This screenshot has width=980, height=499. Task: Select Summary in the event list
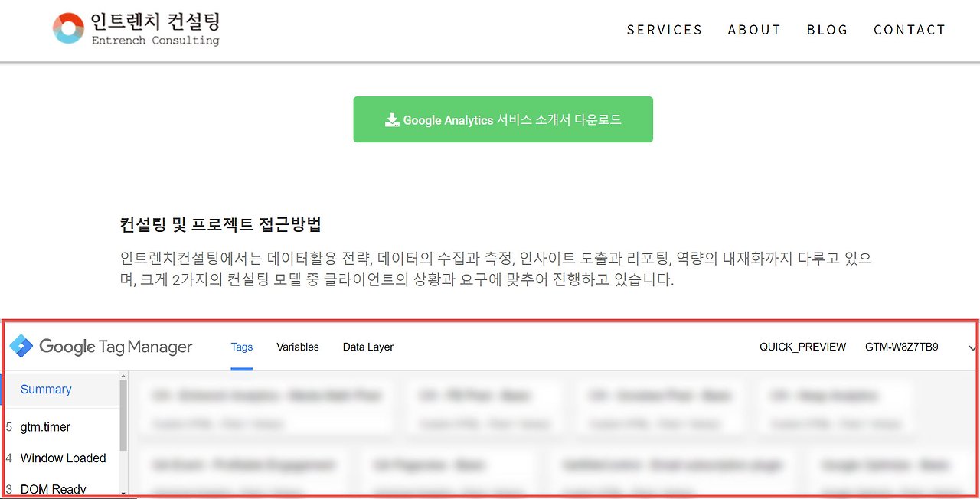(x=61, y=390)
